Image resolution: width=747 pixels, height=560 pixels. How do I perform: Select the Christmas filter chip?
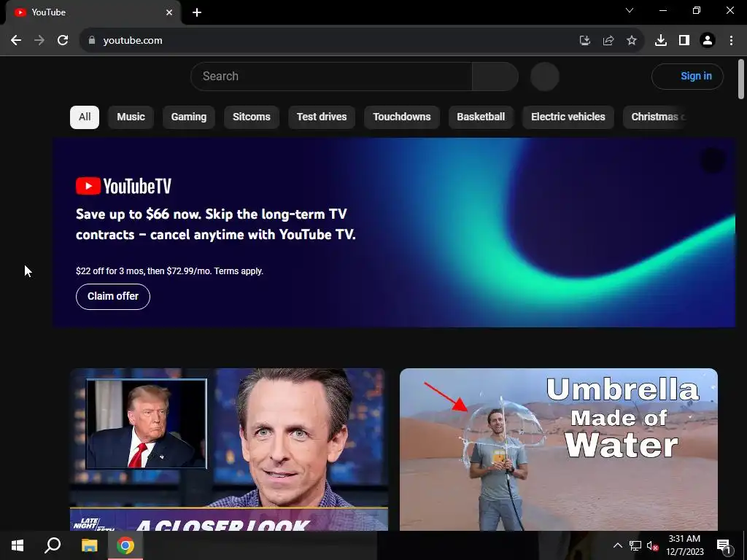656,117
